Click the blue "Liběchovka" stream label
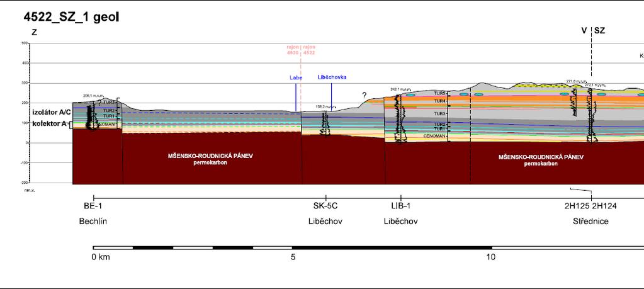Screen dimensions: 644x289 332,77
